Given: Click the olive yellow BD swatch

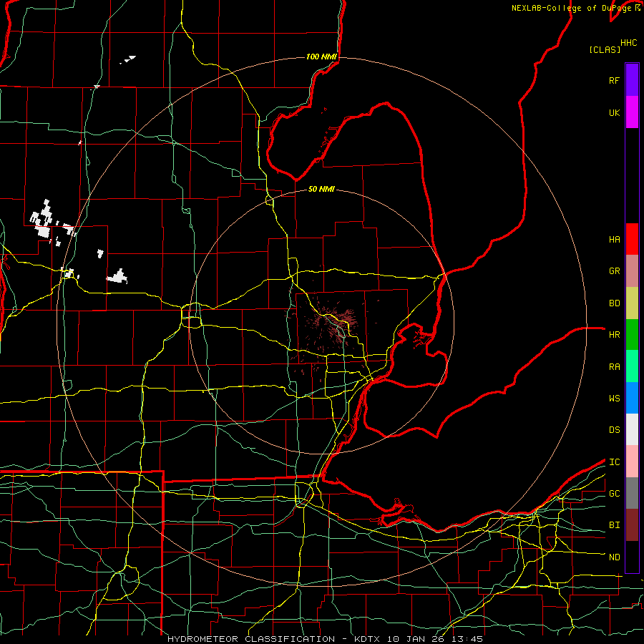Looking at the screenshot, I should [x=632, y=303].
